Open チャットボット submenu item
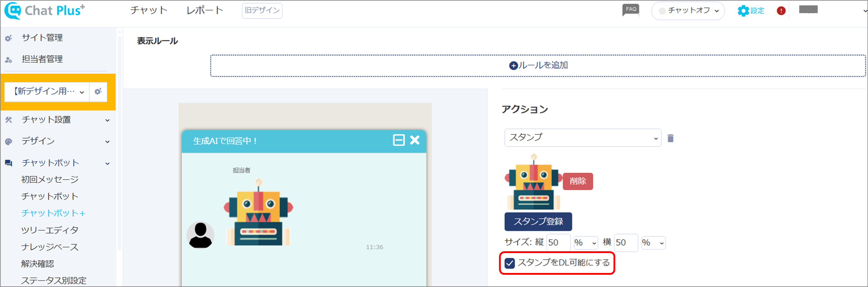Image resolution: width=868 pixels, height=287 pixels. point(50,196)
